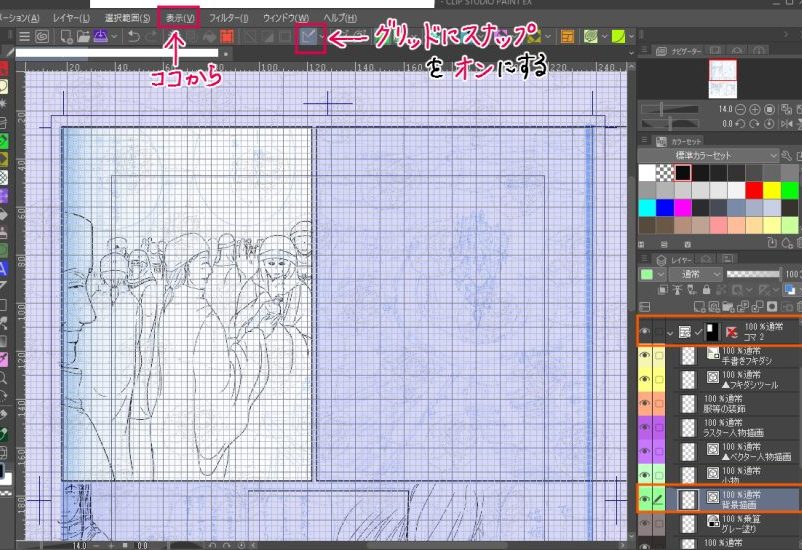This screenshot has width=802, height=550.
Task: Click New raster layer icon in layer panel
Action: [x=699, y=306]
